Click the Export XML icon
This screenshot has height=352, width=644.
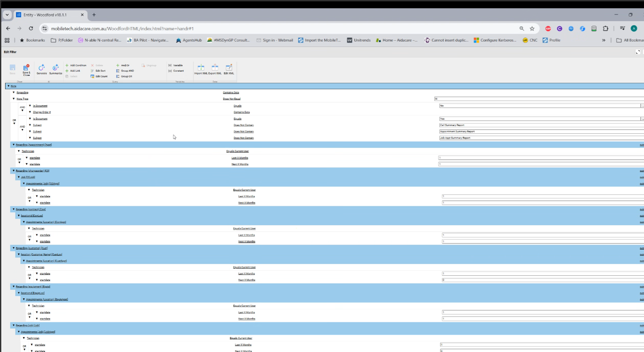(215, 70)
